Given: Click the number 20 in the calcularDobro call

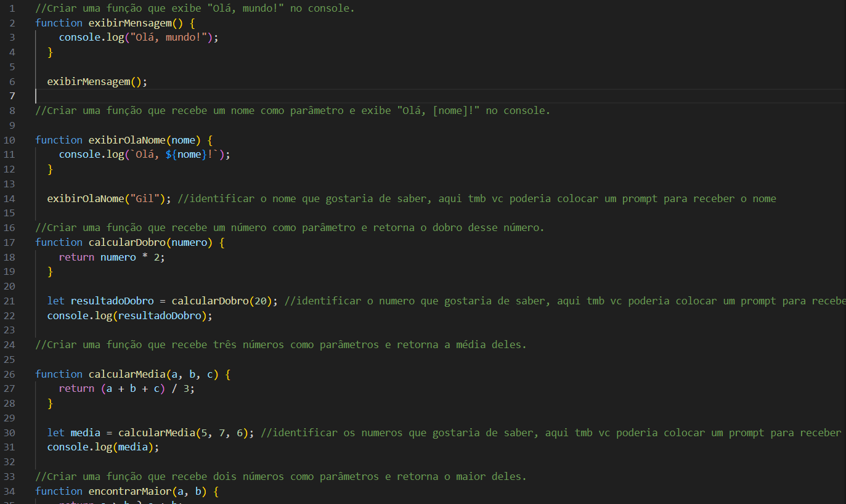Looking at the screenshot, I should 260,301.
